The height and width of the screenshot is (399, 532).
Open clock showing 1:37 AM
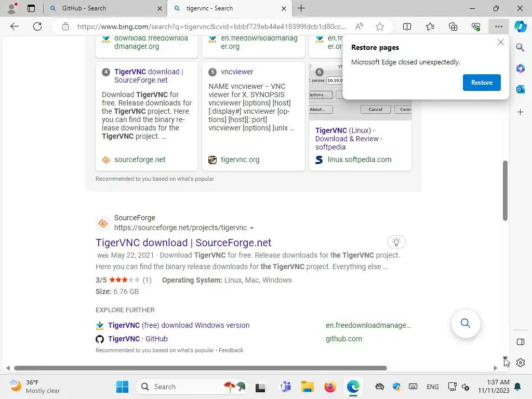coord(494,387)
